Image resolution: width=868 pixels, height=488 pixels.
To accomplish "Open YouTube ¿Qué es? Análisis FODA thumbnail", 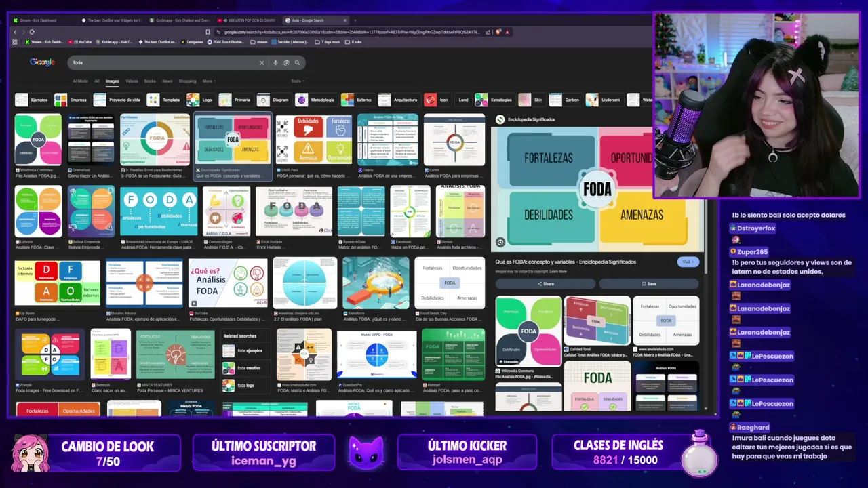I will (x=228, y=283).
